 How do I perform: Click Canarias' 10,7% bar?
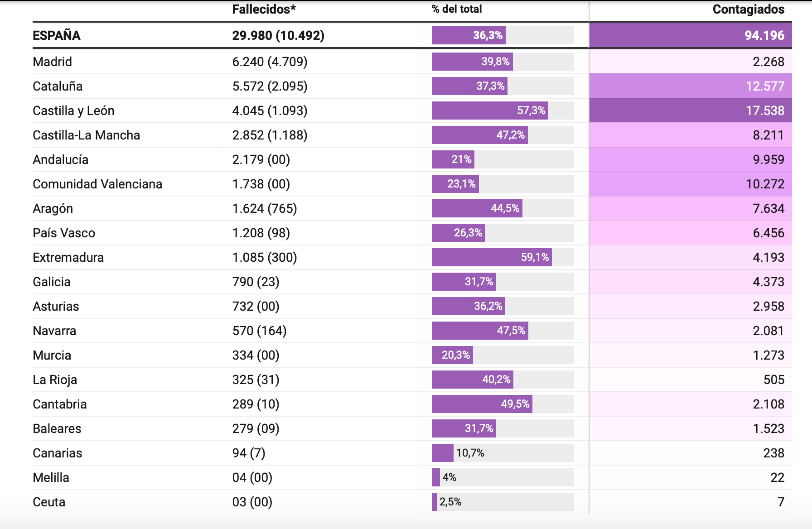[x=443, y=453]
